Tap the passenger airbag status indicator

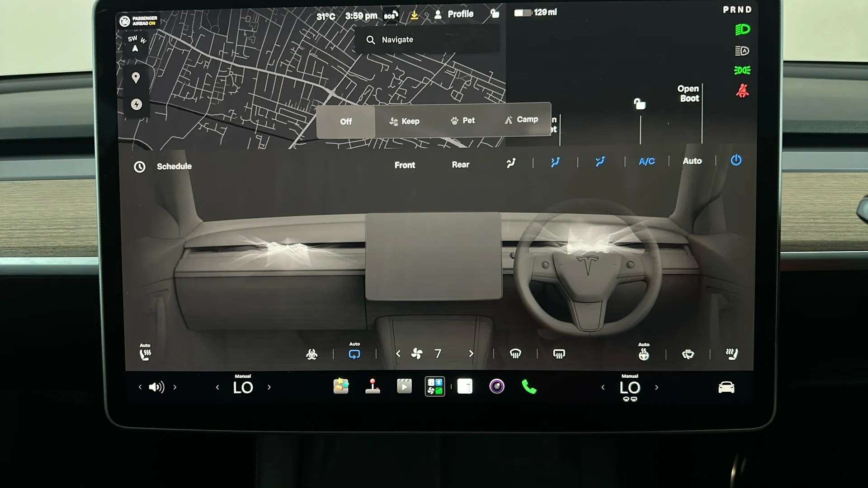click(x=138, y=21)
